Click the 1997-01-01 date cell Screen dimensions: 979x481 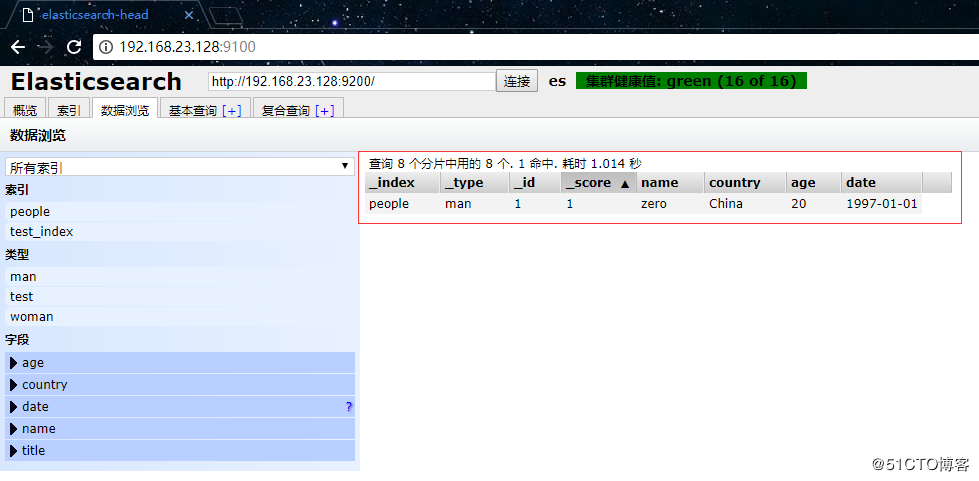tap(882, 204)
